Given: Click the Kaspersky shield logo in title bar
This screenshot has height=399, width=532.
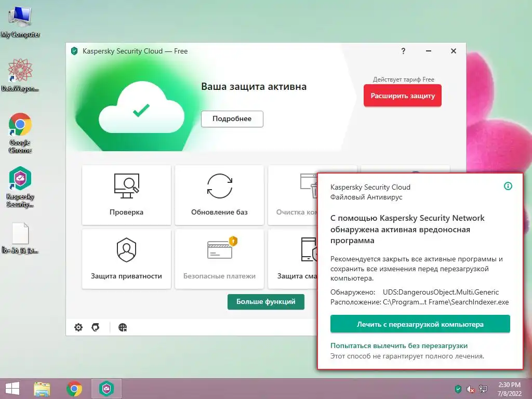Looking at the screenshot, I should click(74, 51).
